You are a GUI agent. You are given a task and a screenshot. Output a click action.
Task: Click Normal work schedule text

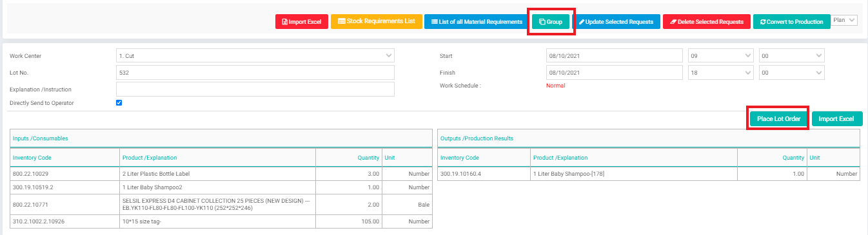click(555, 86)
